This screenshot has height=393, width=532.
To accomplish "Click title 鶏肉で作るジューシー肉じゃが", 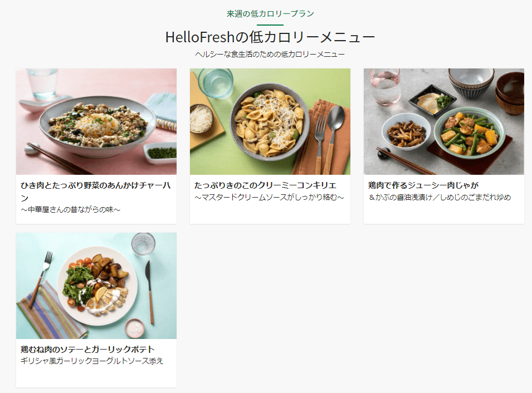I will pos(423,185).
